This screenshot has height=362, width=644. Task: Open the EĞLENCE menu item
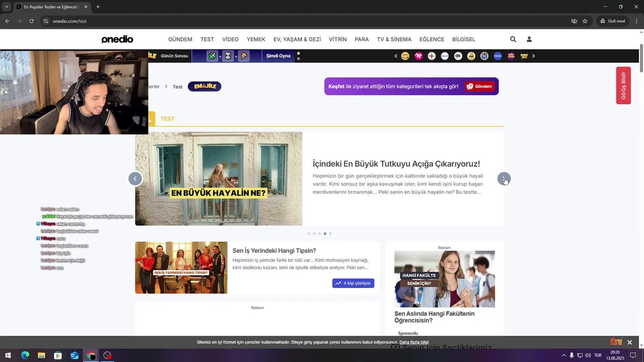432,39
